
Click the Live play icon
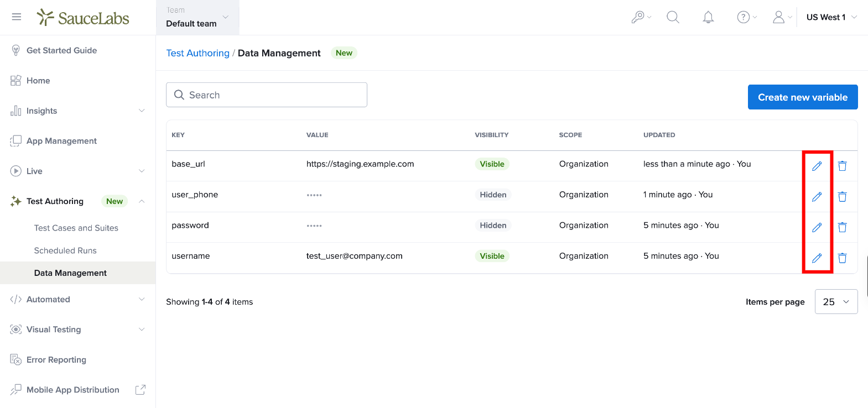(15, 171)
